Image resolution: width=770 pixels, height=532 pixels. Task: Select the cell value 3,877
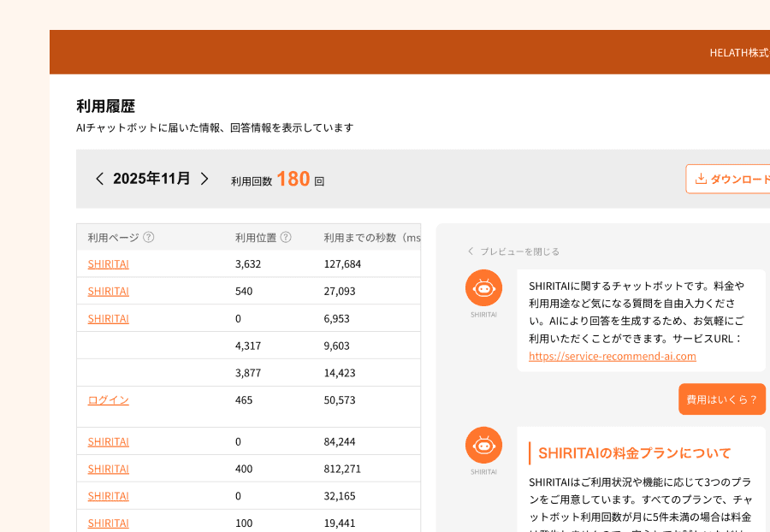[x=248, y=373]
